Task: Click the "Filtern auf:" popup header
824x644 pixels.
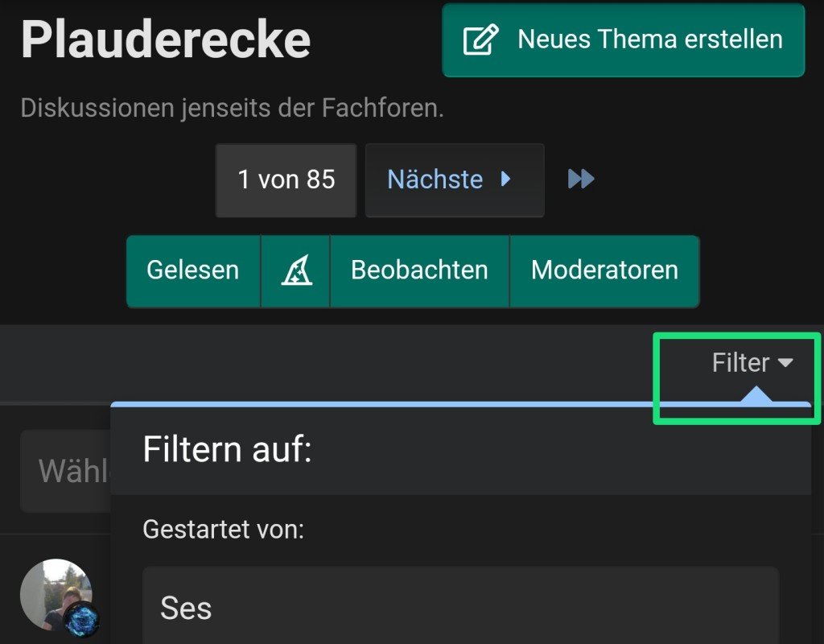Action: 227,449
